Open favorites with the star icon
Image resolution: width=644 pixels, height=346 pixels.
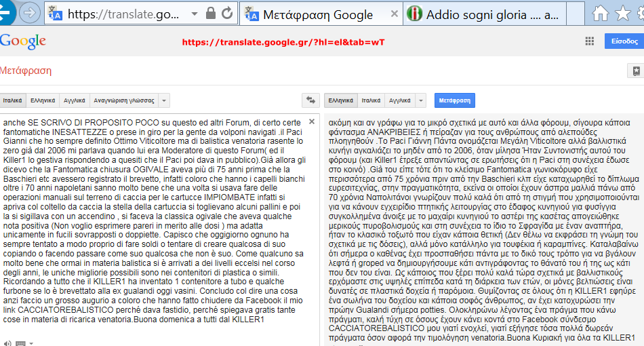pyautogui.click(x=622, y=13)
